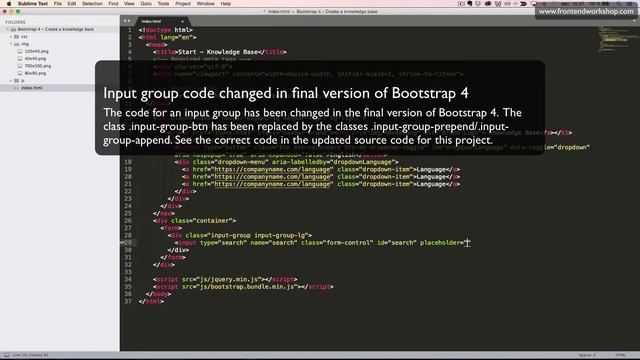Select the 'Bootstrap 4 - Create a knowledge base' folder
The width and height of the screenshot is (640, 360).
pyautogui.click(x=56, y=29)
